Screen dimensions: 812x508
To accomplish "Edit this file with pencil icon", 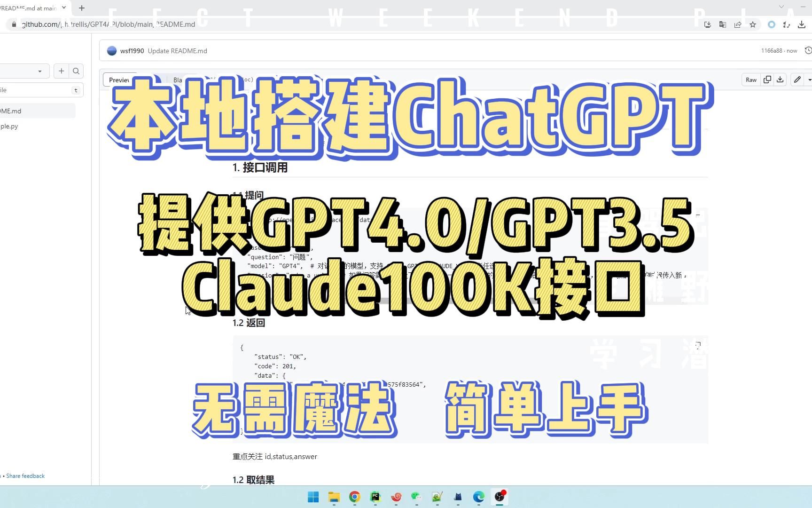I will coord(797,79).
